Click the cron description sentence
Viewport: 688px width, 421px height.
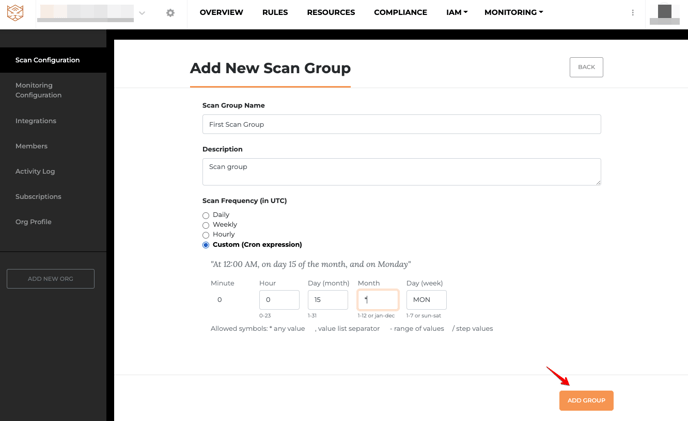coord(311,264)
